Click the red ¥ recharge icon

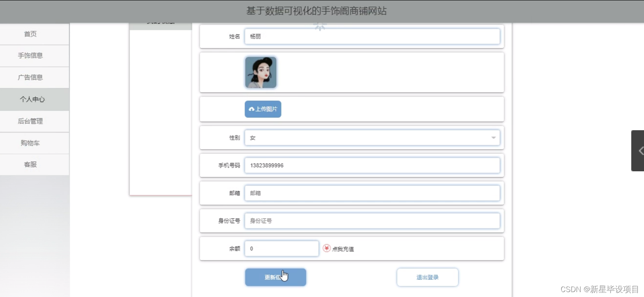pyautogui.click(x=326, y=248)
